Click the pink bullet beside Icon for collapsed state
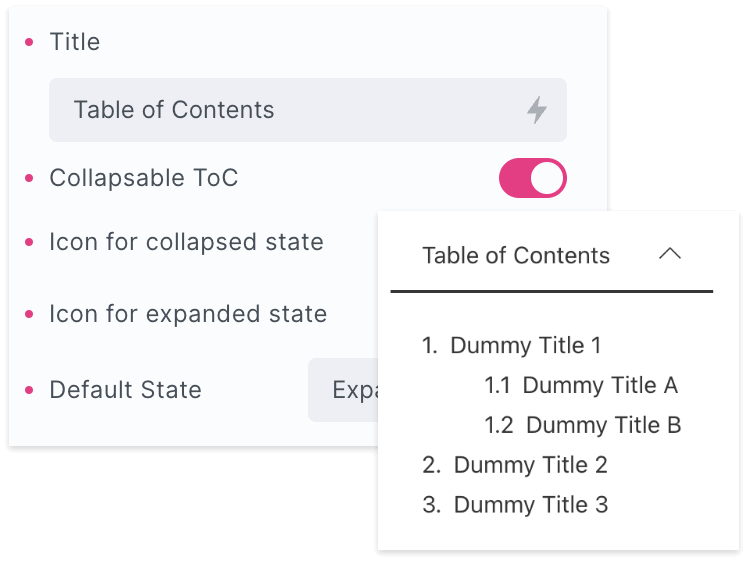This screenshot has width=748, height=562. pyautogui.click(x=28, y=242)
